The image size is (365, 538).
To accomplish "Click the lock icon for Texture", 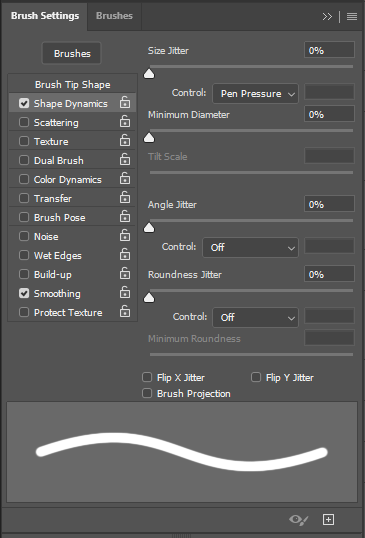I will point(125,141).
